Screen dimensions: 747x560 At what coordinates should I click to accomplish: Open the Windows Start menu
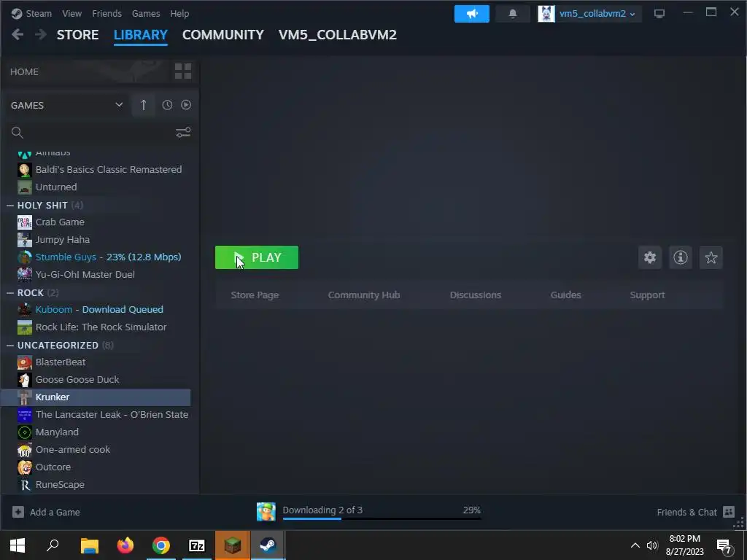(x=18, y=545)
